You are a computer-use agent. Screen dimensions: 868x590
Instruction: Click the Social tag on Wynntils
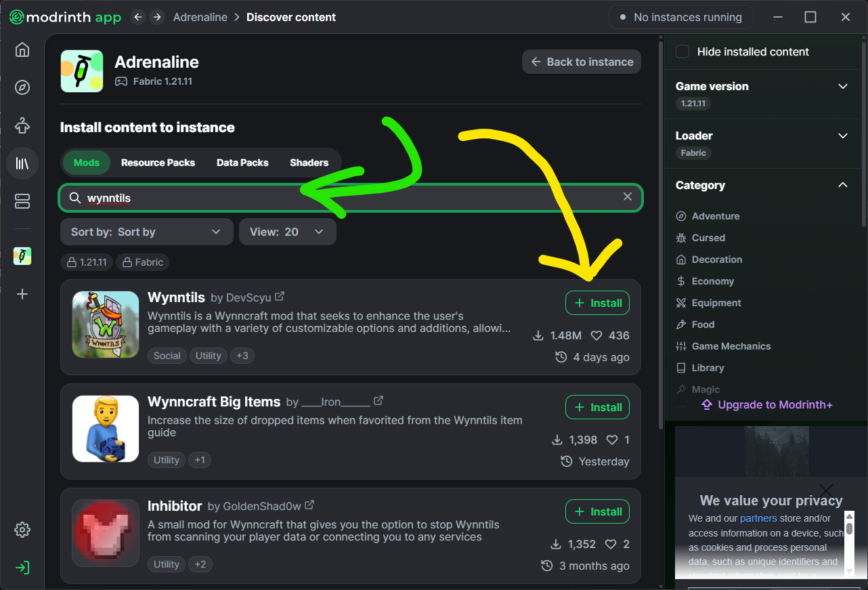(167, 356)
